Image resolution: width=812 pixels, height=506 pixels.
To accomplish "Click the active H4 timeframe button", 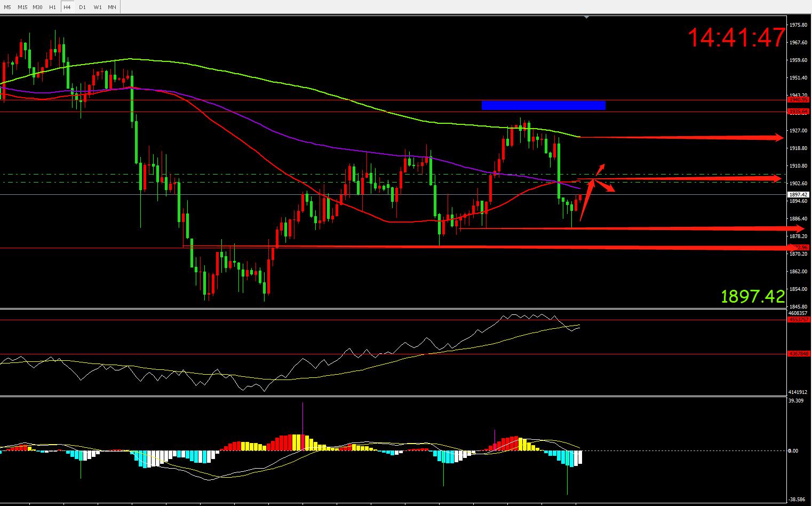I will (x=67, y=7).
